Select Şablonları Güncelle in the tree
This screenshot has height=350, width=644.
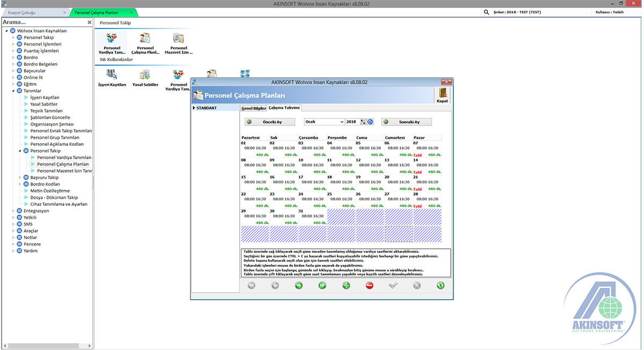click(50, 117)
